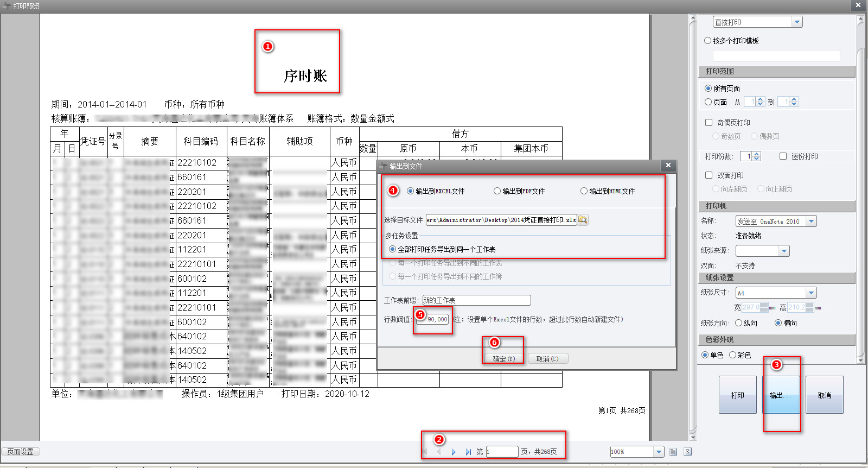
Task: Select 输出到HTML文件 option
Action: tap(584, 191)
